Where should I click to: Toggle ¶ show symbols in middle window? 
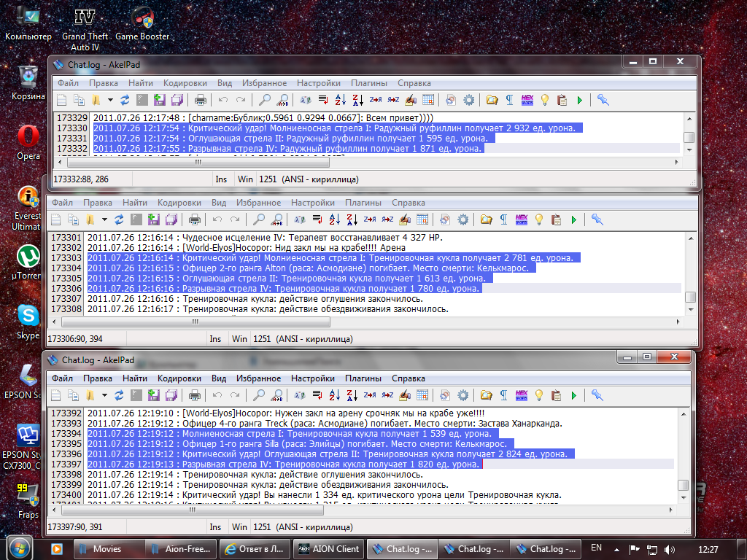coord(503,219)
